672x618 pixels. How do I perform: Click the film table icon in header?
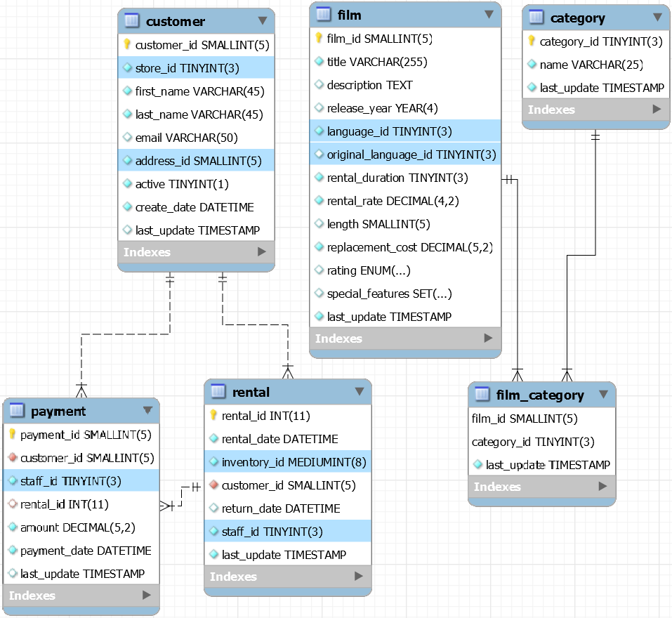point(323,14)
